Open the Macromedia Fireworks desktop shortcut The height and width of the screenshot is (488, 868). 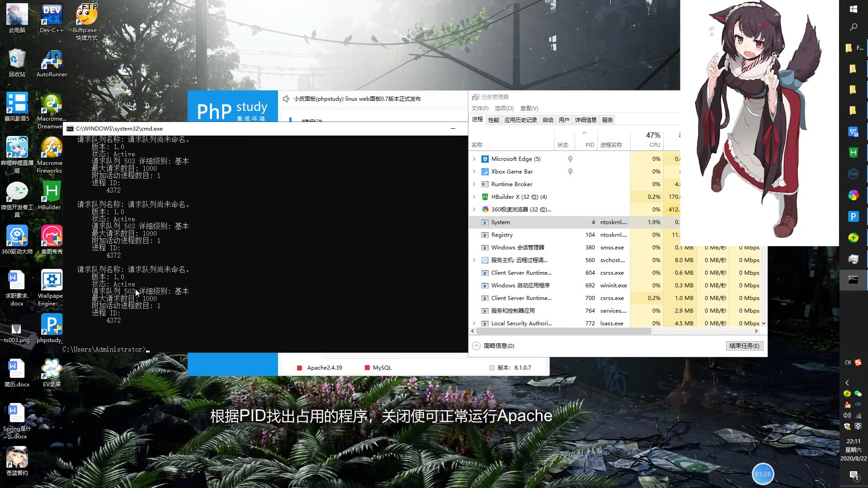coord(50,155)
